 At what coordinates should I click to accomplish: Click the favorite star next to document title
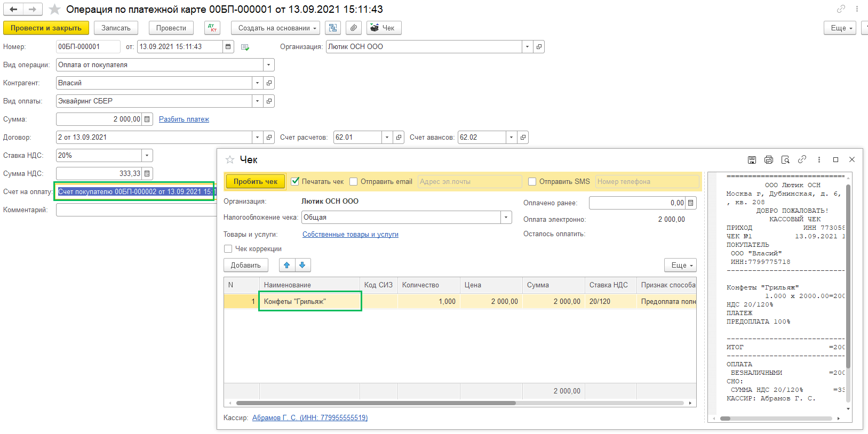coord(54,10)
